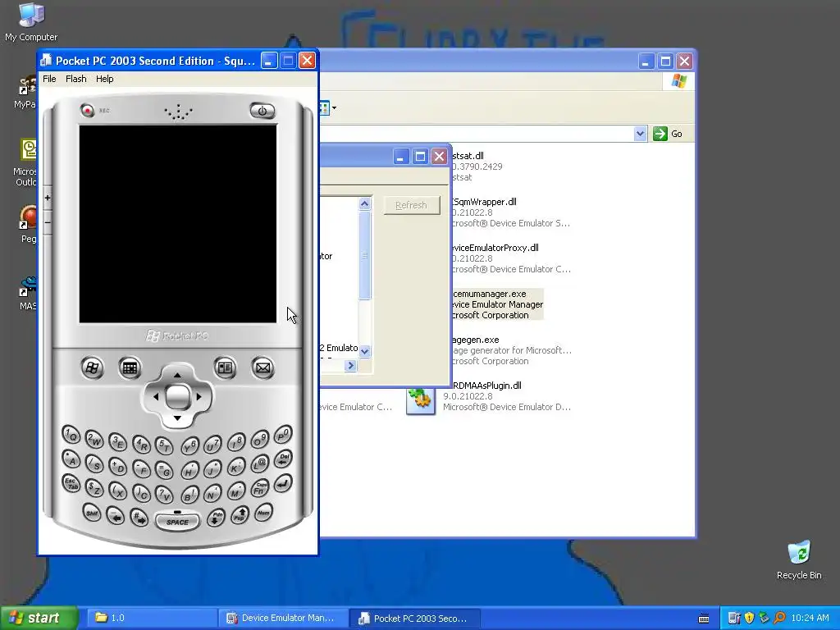Click the orange magnifier tray icon
The width and height of the screenshot is (840, 630).
click(x=779, y=619)
